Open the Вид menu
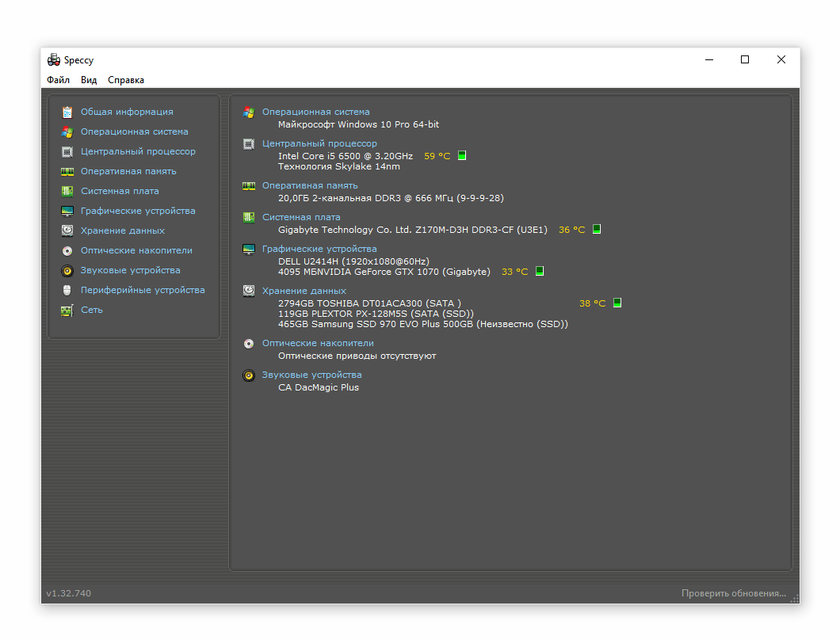The image size is (840, 640). pos(89,80)
